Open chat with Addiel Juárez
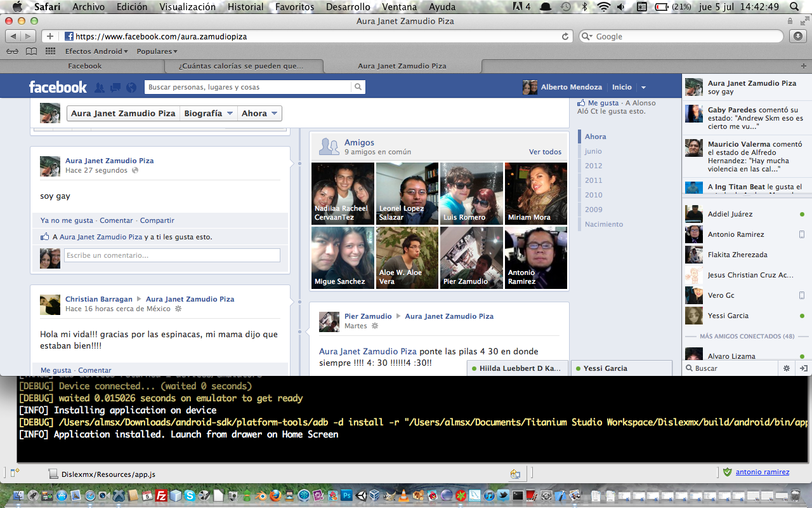Screen dimensions: 812x508 tap(746, 214)
